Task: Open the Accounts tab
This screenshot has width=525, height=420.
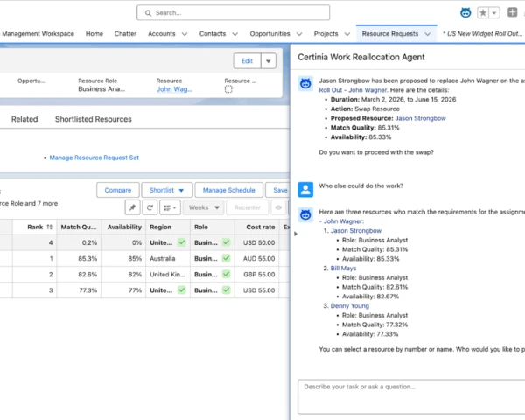Action: (161, 34)
